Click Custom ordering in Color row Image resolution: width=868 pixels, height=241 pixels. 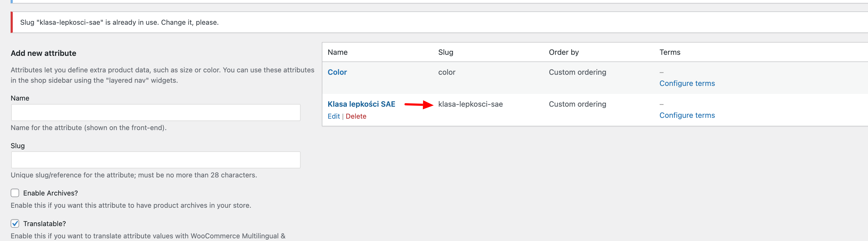tap(577, 72)
